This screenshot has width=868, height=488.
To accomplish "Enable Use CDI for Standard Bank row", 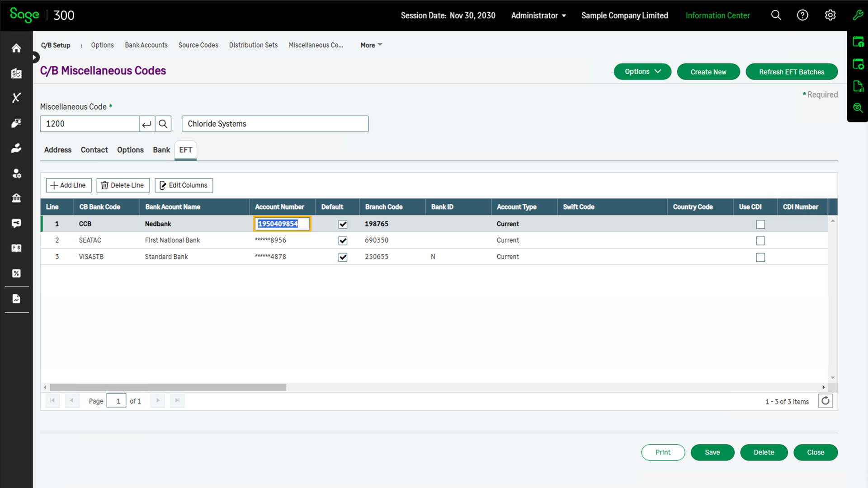I will (760, 257).
